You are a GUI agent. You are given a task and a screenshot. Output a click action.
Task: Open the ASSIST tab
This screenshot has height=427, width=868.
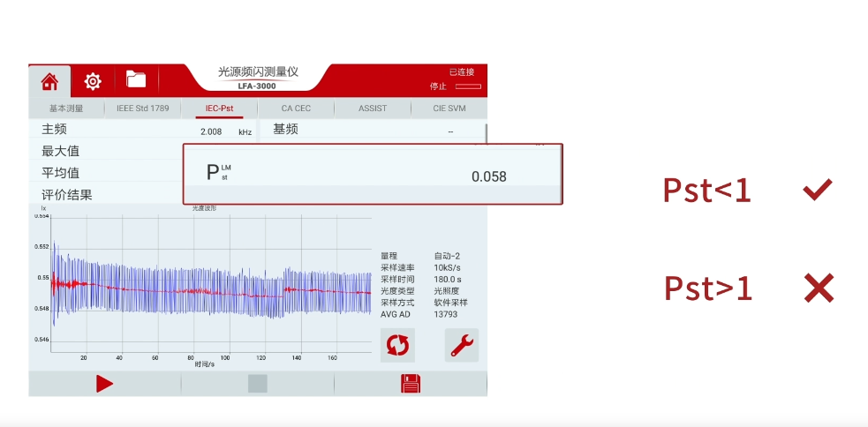coord(372,109)
